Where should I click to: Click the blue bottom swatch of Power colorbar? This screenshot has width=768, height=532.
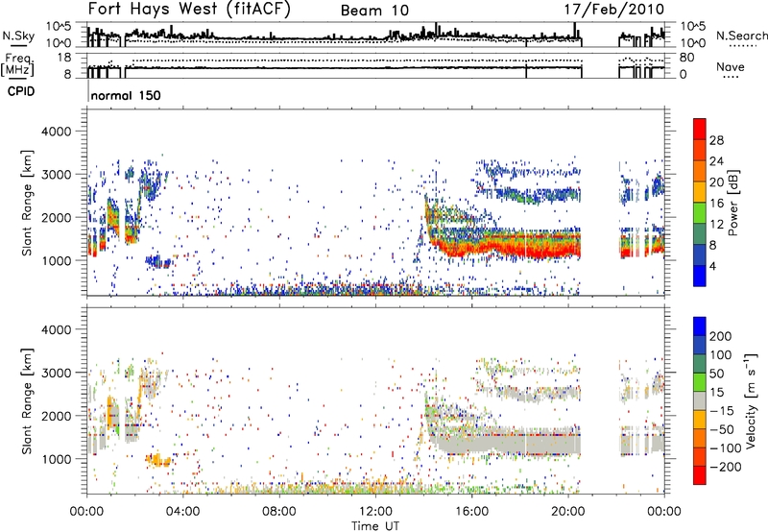click(x=700, y=276)
